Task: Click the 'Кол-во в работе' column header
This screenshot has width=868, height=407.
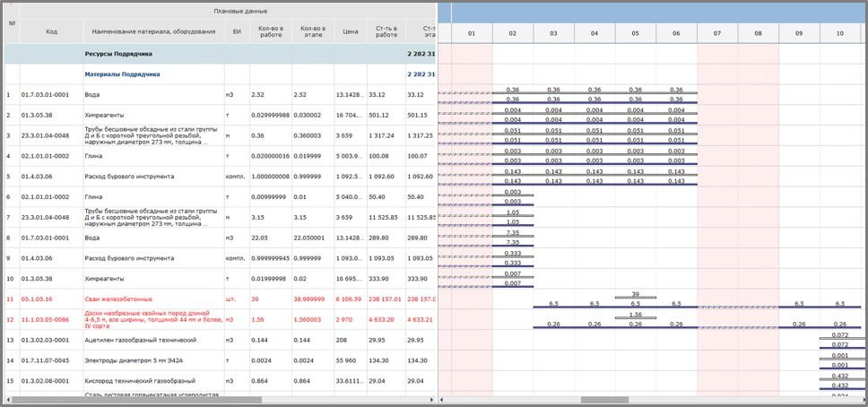Action: point(270,32)
